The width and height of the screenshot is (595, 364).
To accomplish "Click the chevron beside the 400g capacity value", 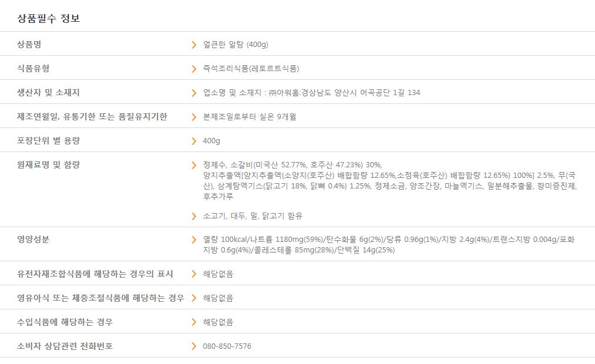I will click(194, 141).
